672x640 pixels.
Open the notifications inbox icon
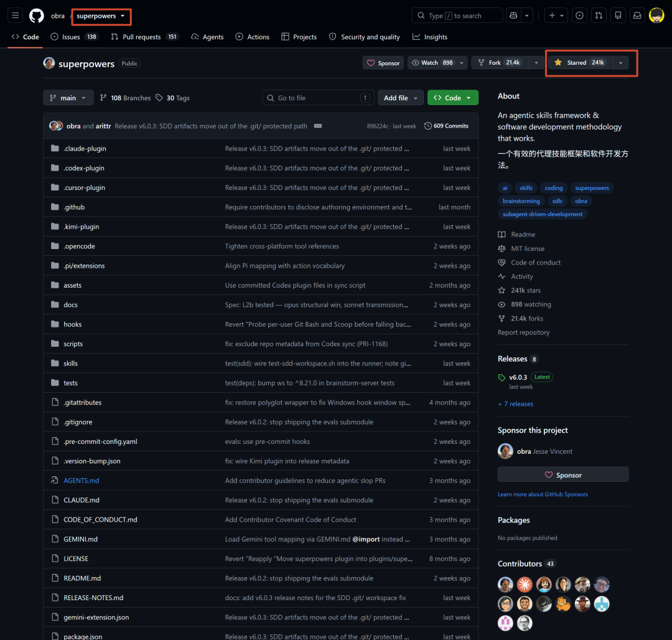637,16
